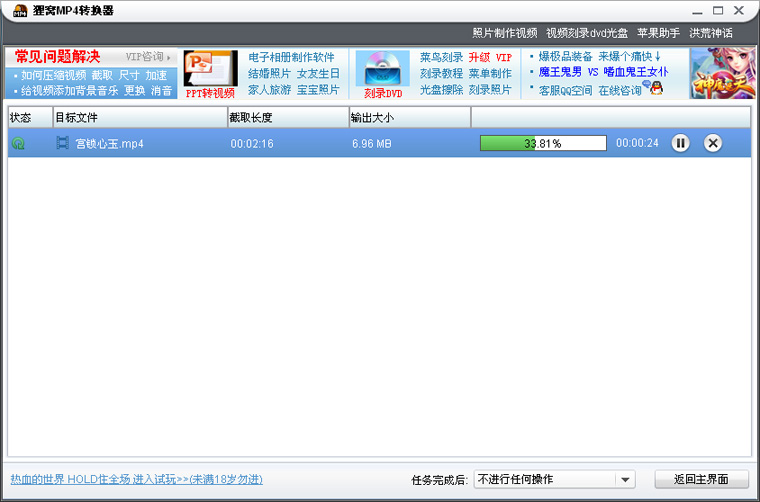Image resolution: width=760 pixels, height=502 pixels.
Task: Open 洪荒神话 in top menu
Action: pyautogui.click(x=711, y=33)
